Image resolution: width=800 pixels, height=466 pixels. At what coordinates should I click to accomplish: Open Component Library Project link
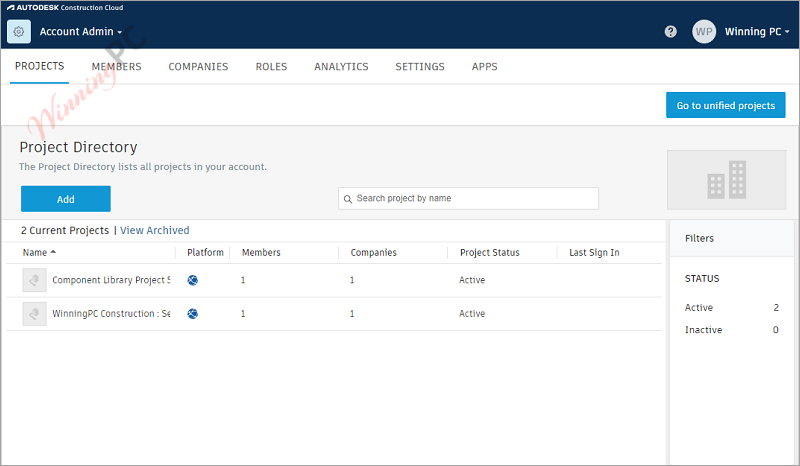[111, 280]
